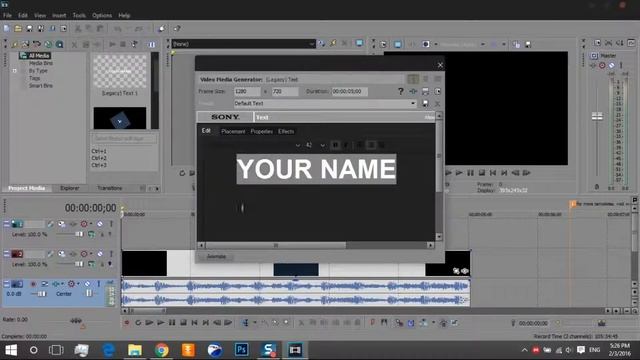
Task: Click the Undo arrow in main toolbar
Action: point(118,29)
